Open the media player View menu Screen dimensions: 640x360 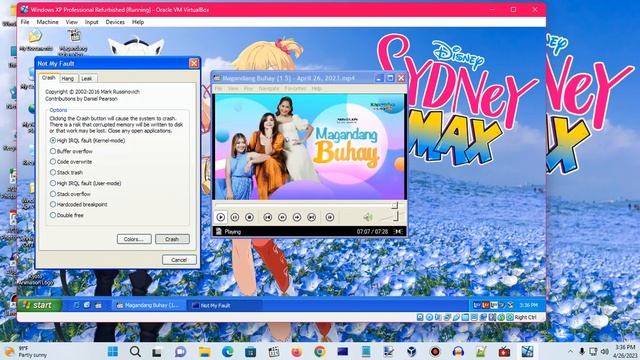tap(233, 88)
